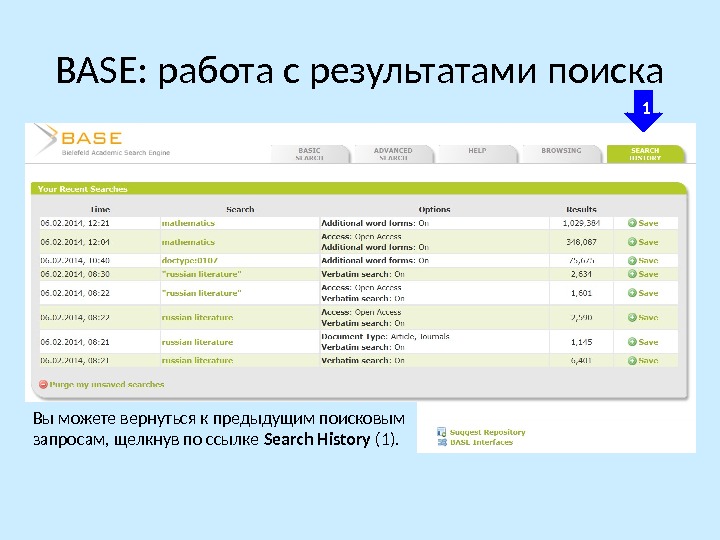The height and width of the screenshot is (540, 720).
Task: Open mathematics search from 12:04
Action: (188, 242)
